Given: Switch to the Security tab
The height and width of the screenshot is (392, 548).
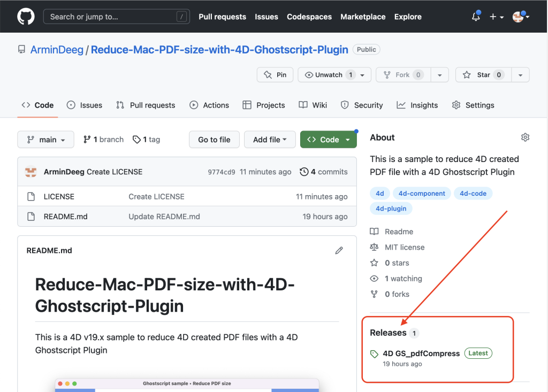Looking at the screenshot, I should pos(362,105).
